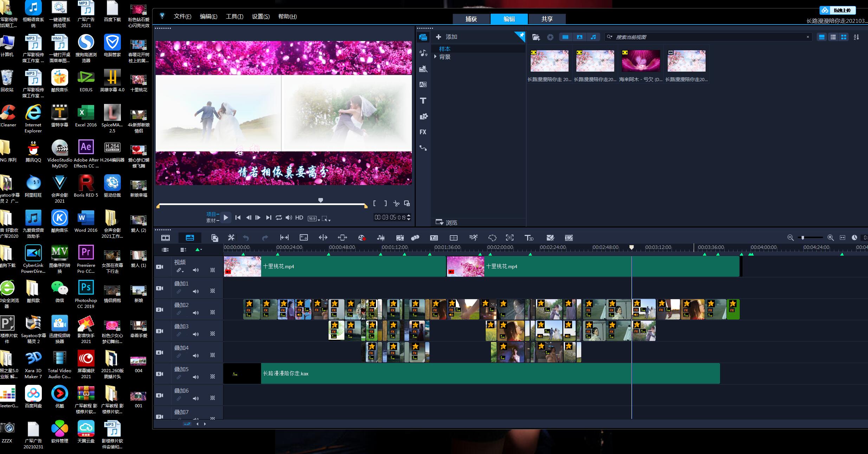Open the 工具(T) menu

pos(234,17)
